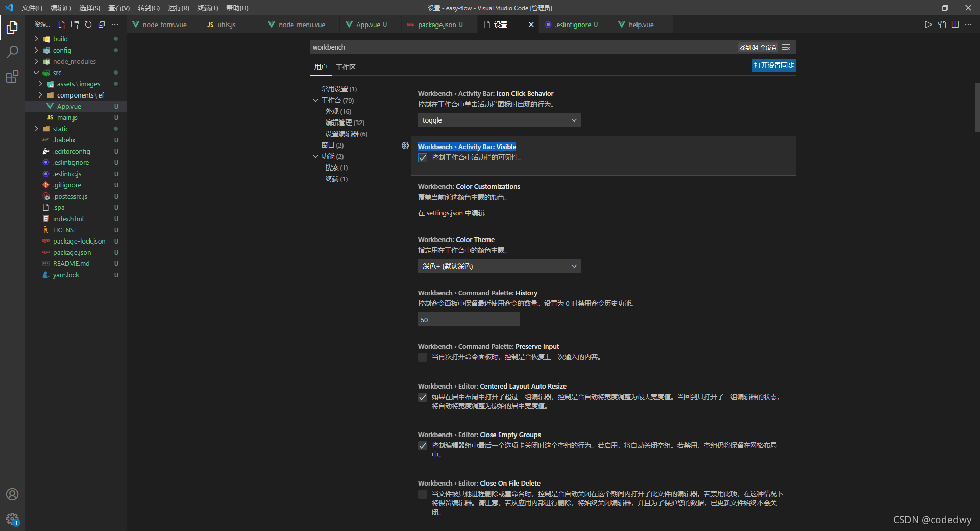The height and width of the screenshot is (531, 980).
Task: Toggle Close Empty Groups checkbox
Action: pyautogui.click(x=423, y=446)
